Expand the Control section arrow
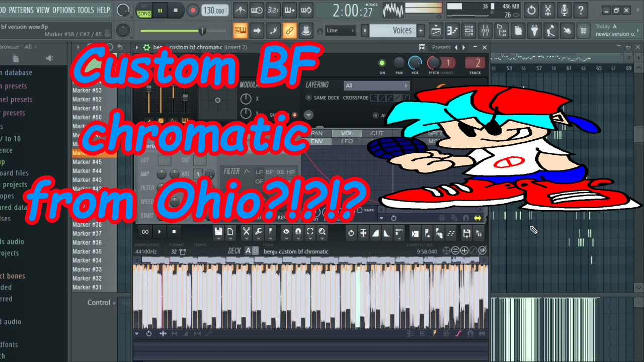 [114, 303]
